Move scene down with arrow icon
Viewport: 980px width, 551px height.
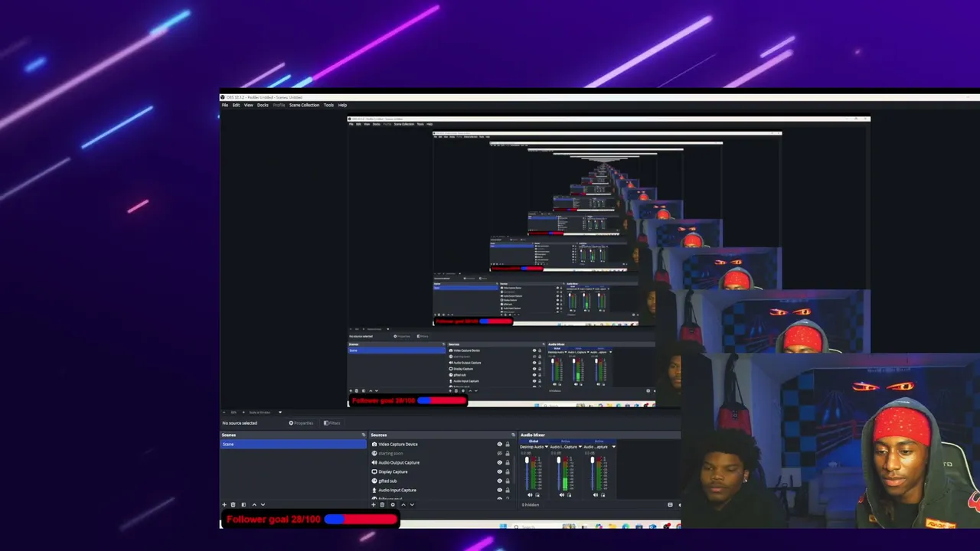point(263,505)
